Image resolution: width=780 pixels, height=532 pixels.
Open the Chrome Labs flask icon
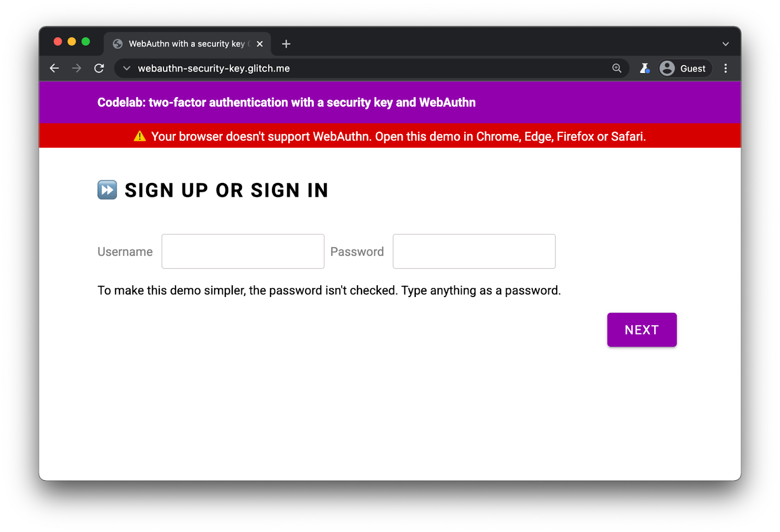(x=644, y=68)
